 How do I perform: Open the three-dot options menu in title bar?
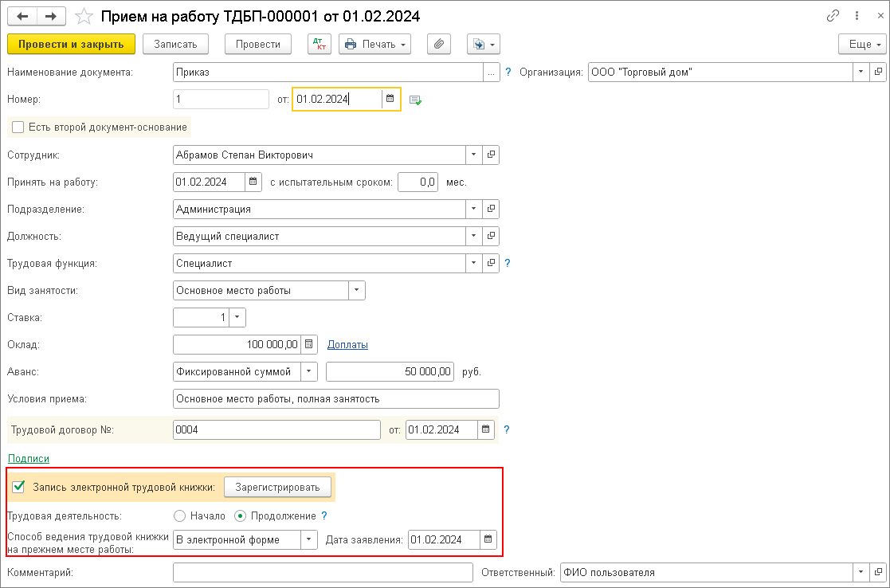click(857, 16)
